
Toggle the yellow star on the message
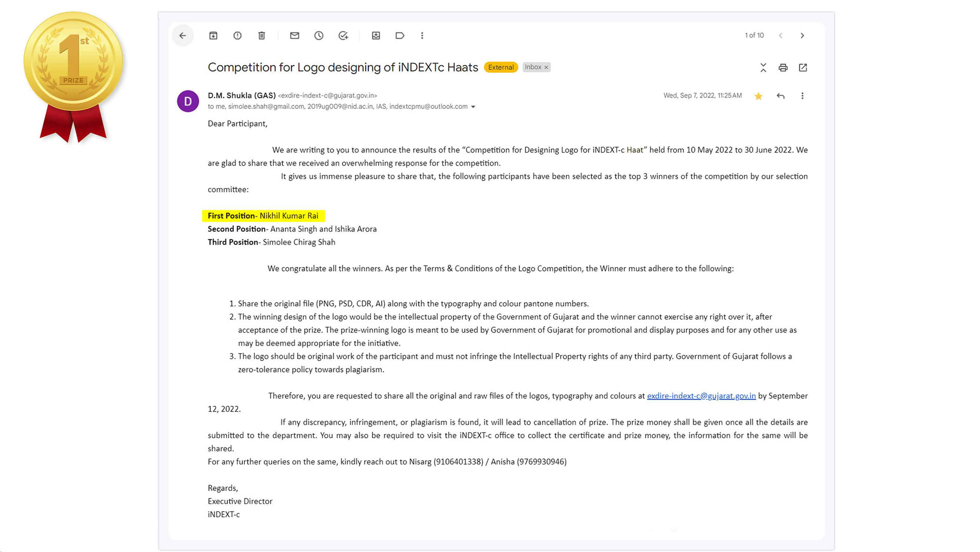(758, 96)
